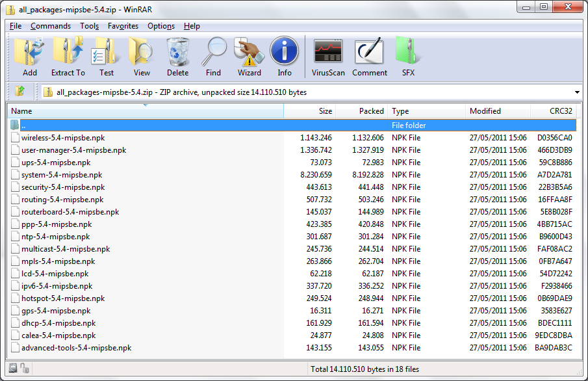Screen dimensions: 588x381
Task: Select user-manager-5.4-mipsbe.npk file
Action: point(73,150)
